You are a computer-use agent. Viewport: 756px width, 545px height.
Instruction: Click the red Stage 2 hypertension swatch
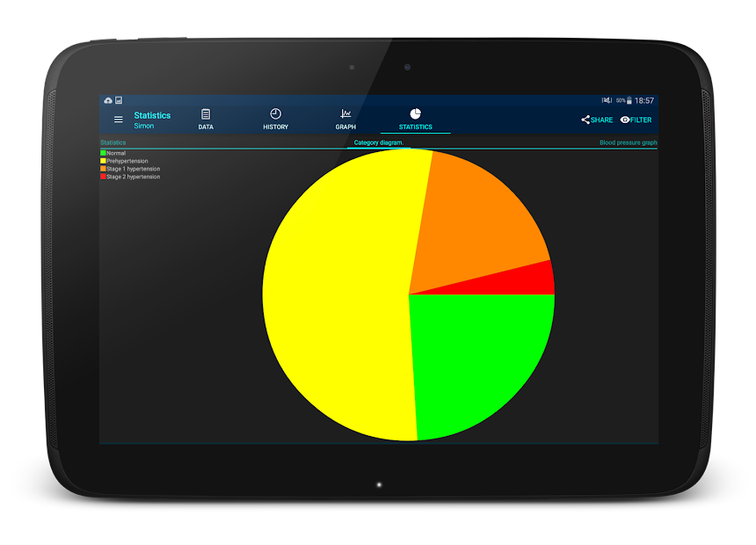pos(103,177)
